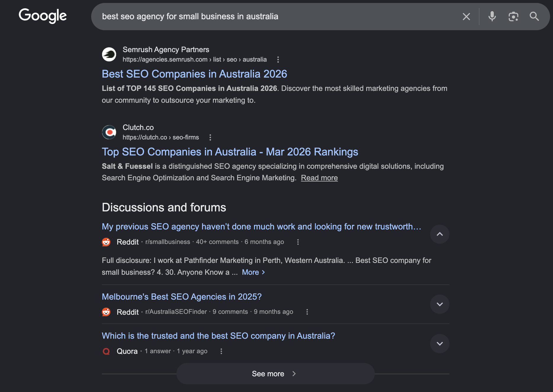Open Best SEO Companies in Australia 2026
The width and height of the screenshot is (553, 392).
click(194, 74)
